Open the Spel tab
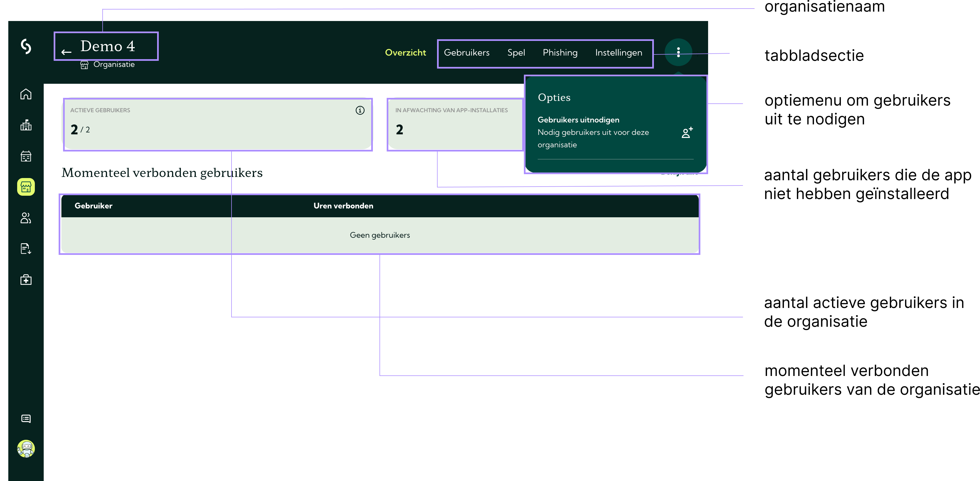980x481 pixels. [x=516, y=53]
